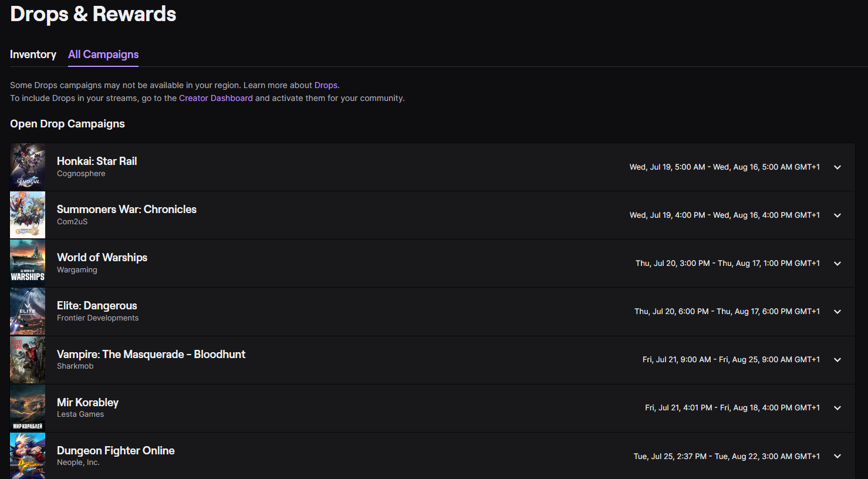The width and height of the screenshot is (868, 479).
Task: Go to the Creator Dashboard link
Action: click(x=216, y=98)
